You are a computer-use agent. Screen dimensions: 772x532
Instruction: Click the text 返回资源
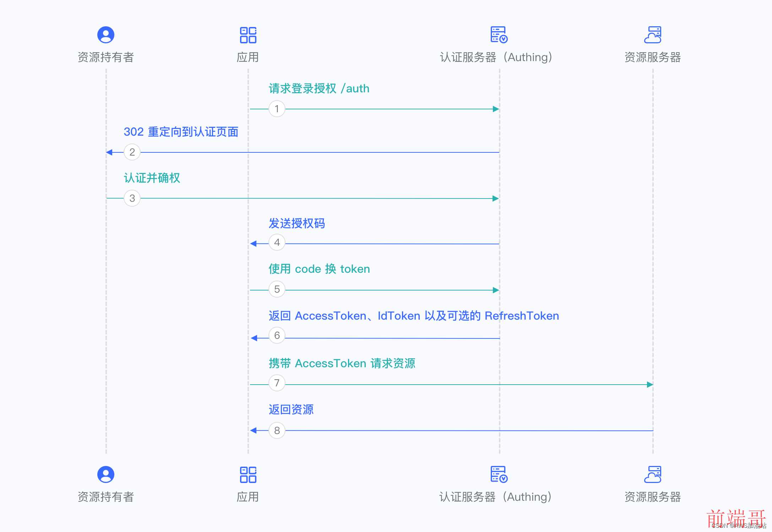click(291, 409)
